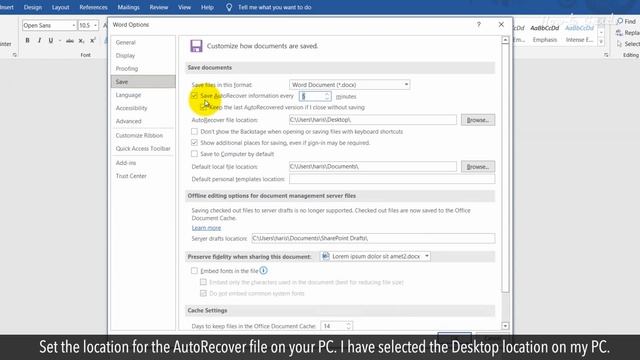This screenshot has width=640, height=360.
Task: Click the Default local file location field
Action: 373,167
